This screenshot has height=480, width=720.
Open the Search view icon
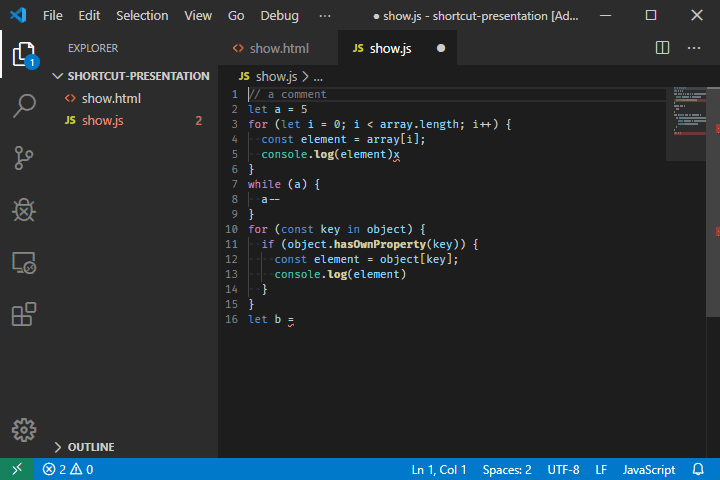pyautogui.click(x=24, y=105)
